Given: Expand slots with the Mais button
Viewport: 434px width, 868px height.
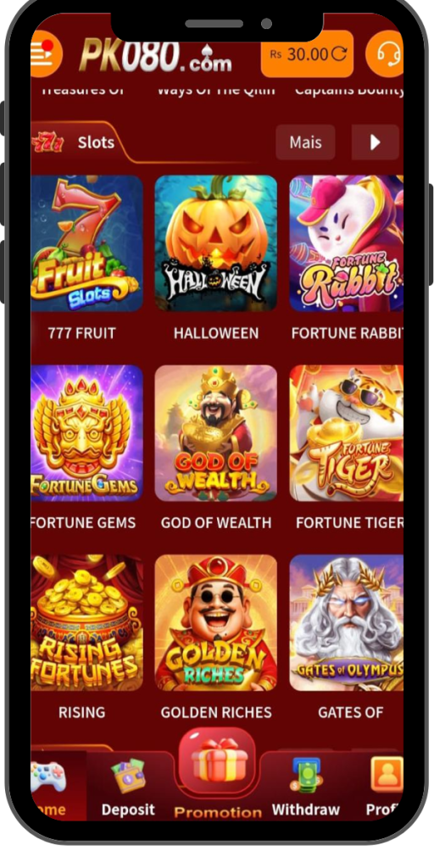Looking at the screenshot, I should (305, 142).
